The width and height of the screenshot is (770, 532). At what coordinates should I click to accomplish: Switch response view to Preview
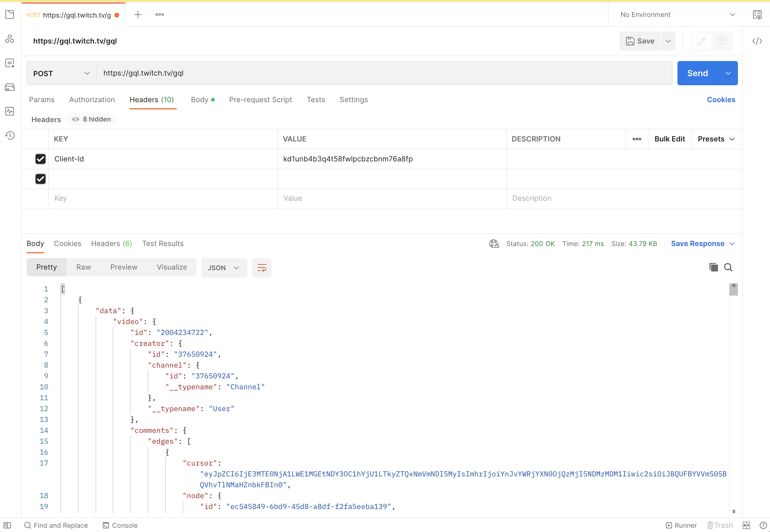coord(124,267)
